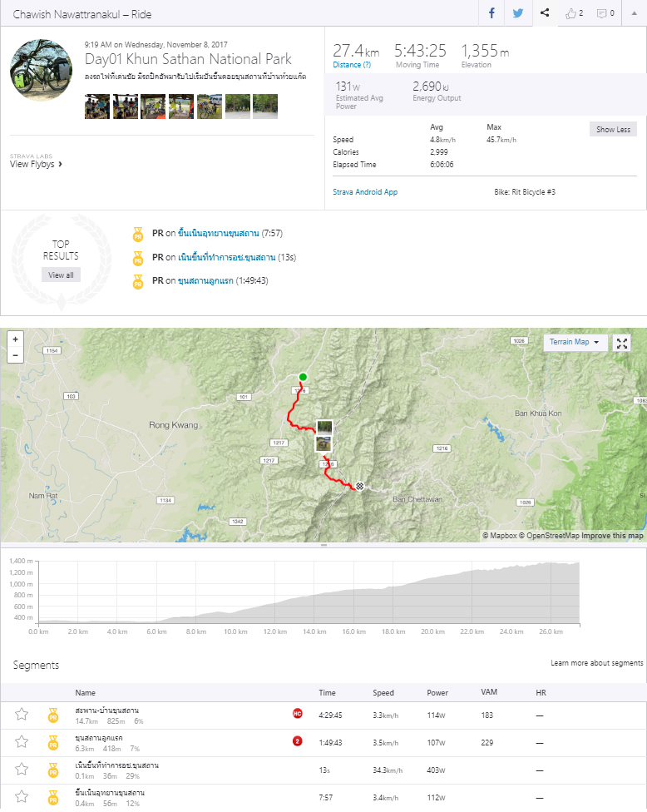Viewport: 647px width, 812px height.
Task: Zoom out on the route map
Action: point(16,355)
